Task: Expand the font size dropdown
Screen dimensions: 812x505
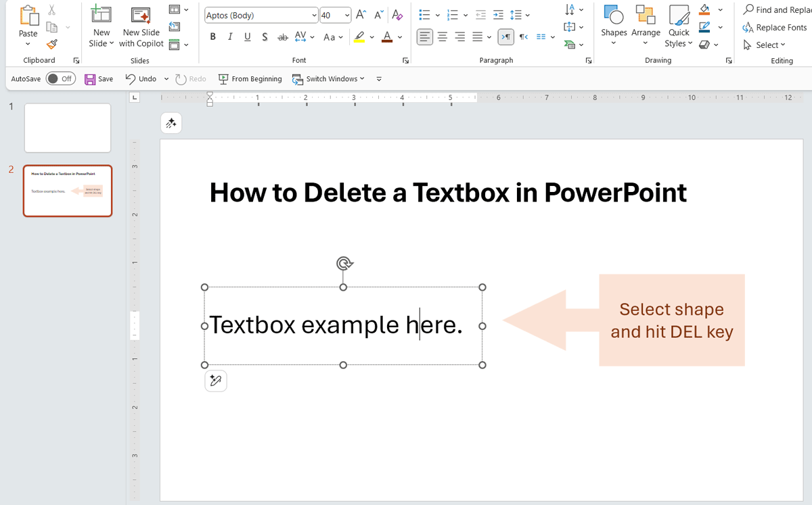Action: click(x=347, y=15)
